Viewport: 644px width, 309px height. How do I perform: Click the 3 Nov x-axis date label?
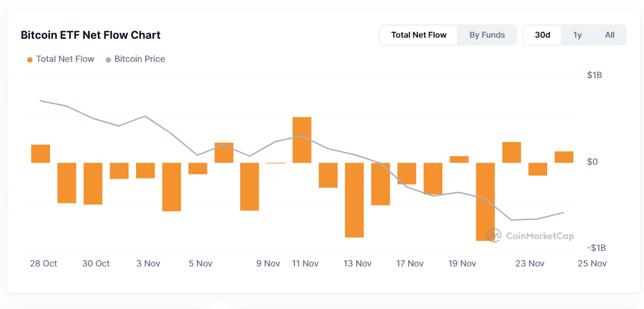click(x=148, y=263)
